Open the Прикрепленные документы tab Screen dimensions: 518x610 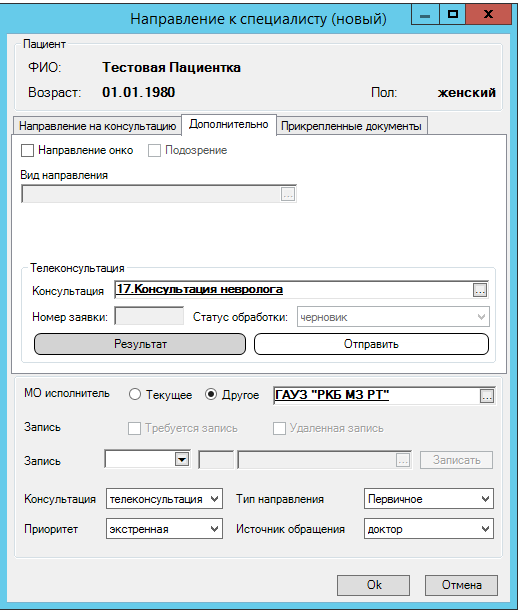[352, 126]
